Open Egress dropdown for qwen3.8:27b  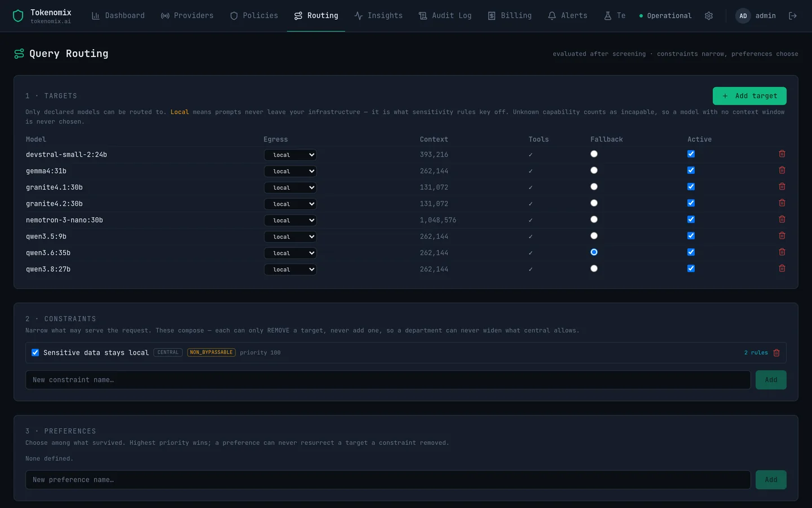click(290, 269)
